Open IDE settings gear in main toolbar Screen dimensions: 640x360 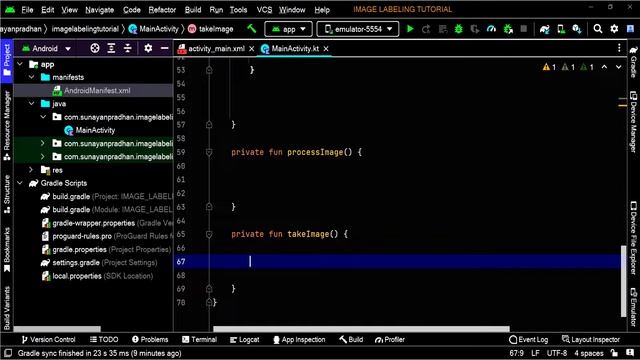pyautogui.click(x=614, y=29)
